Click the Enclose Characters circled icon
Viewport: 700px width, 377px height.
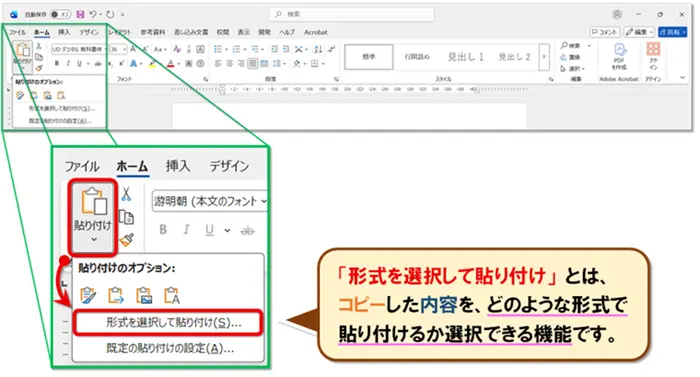pyautogui.click(x=200, y=64)
